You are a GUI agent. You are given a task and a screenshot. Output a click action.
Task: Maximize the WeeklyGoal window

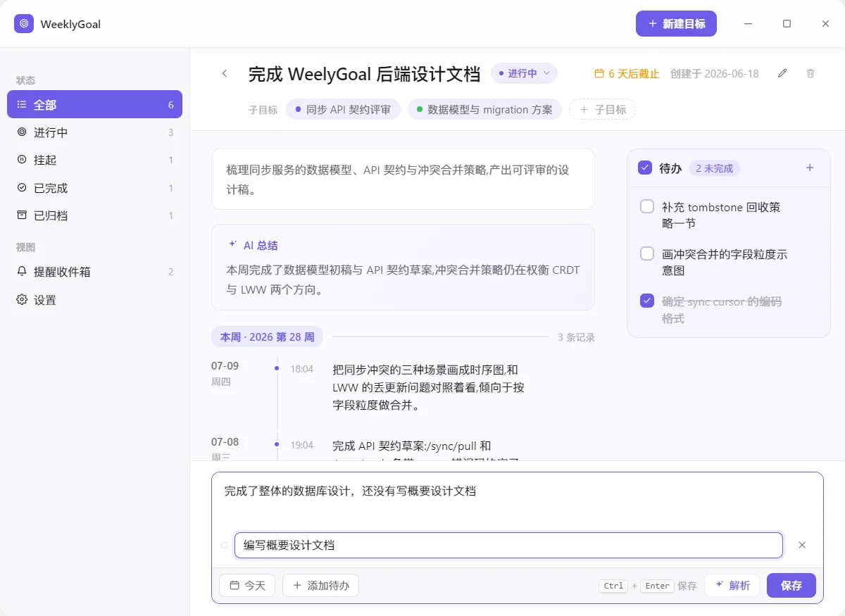(787, 23)
